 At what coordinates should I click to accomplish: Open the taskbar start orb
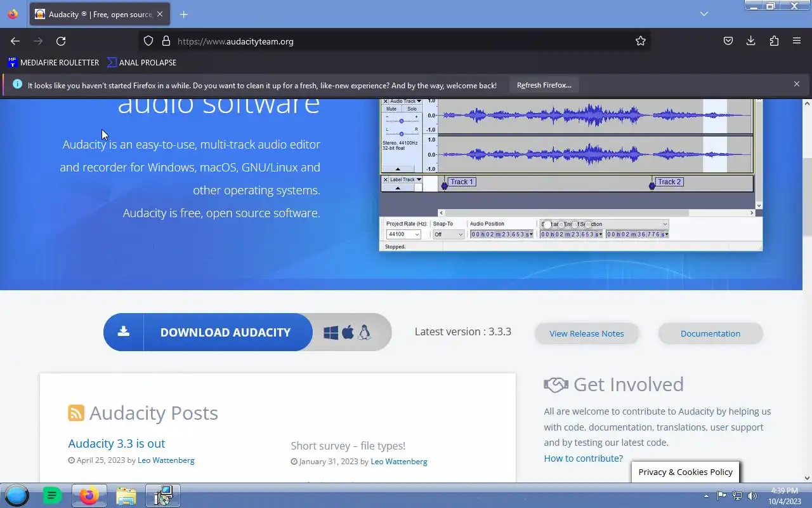point(16,495)
